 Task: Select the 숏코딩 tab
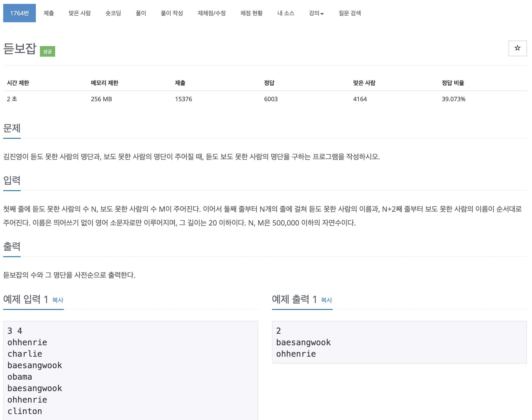pyautogui.click(x=113, y=13)
